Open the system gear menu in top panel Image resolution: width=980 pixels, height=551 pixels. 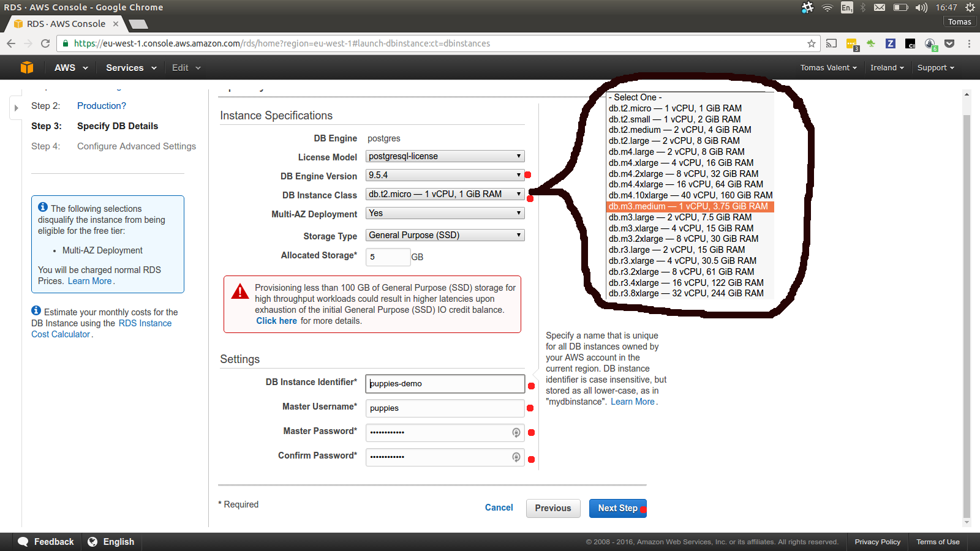[970, 7]
